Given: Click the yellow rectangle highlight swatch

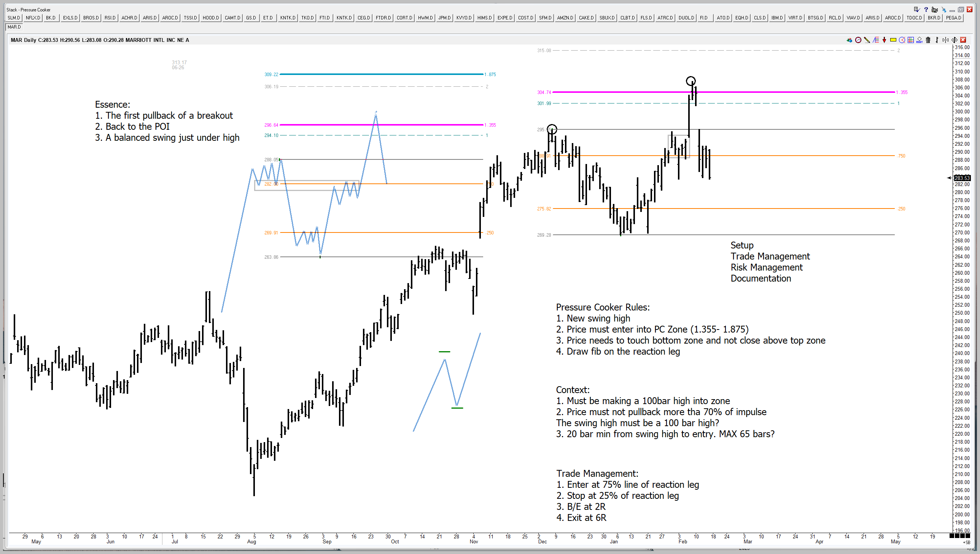Looking at the screenshot, I should 893,40.
